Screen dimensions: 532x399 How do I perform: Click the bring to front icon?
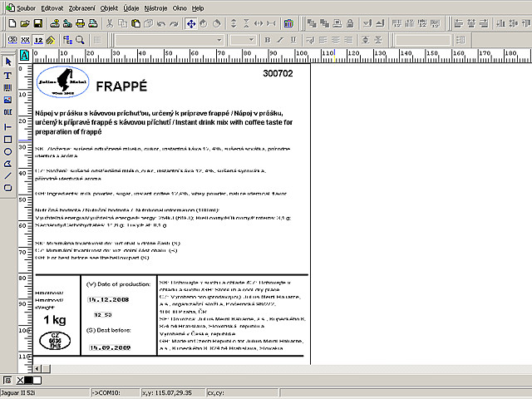point(312,23)
